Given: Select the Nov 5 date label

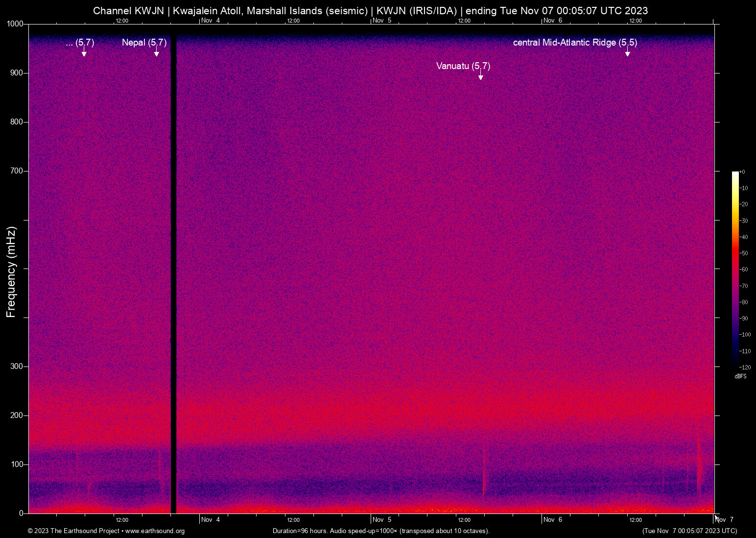Looking at the screenshot, I should 382,520.
